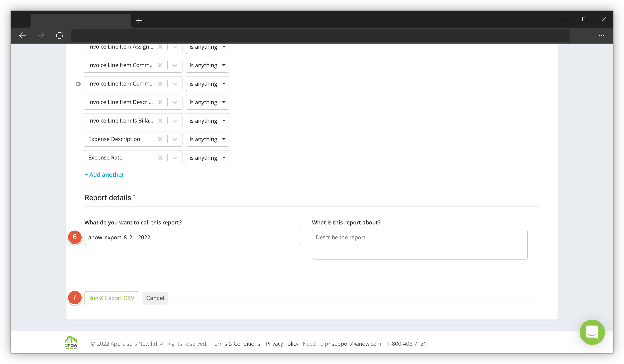Remove the Expense Rate filter with its X icon
The image size is (624, 364).
click(160, 158)
